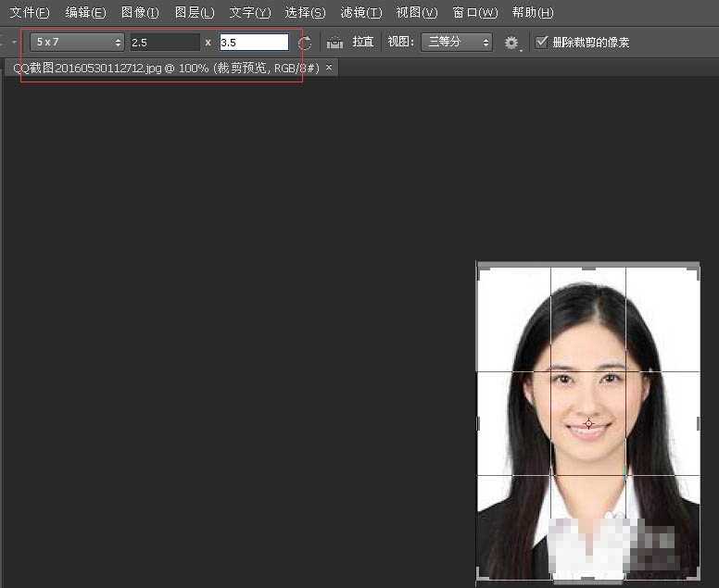The width and height of the screenshot is (719, 588).
Task: Toggle 删除裁剪的像素 checkbox
Action: [542, 42]
